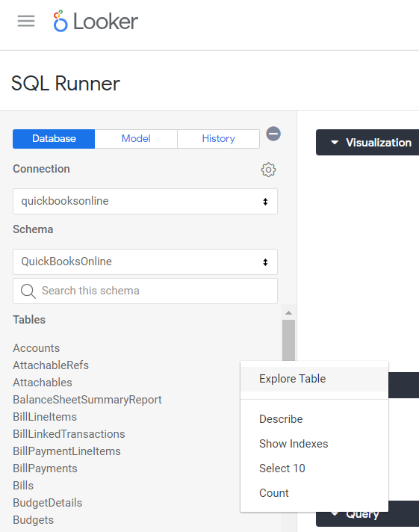This screenshot has width=419, height=532.
Task: Open connection settings gear icon
Action: pos(268,170)
